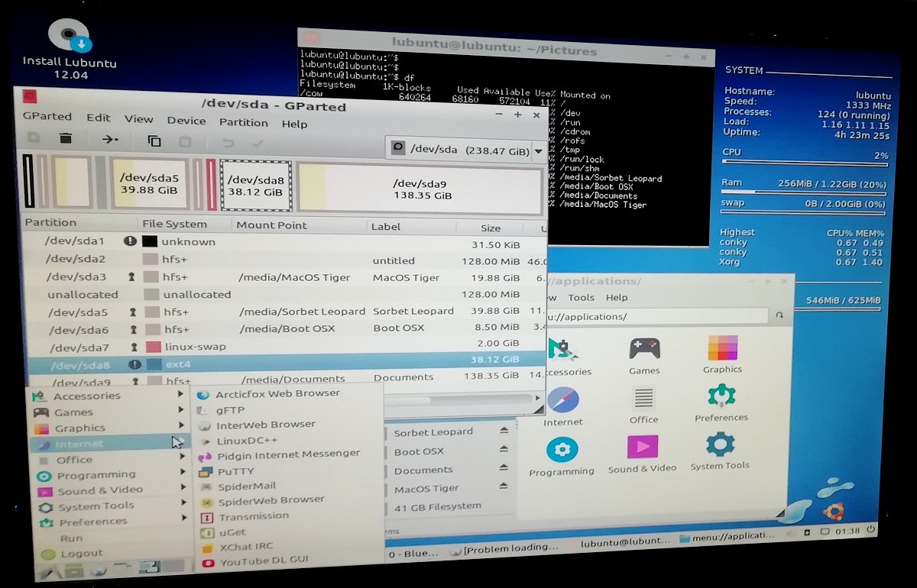The height and width of the screenshot is (588, 917).
Task: Click the Pidgin Internet Messenger icon
Action: click(x=204, y=456)
